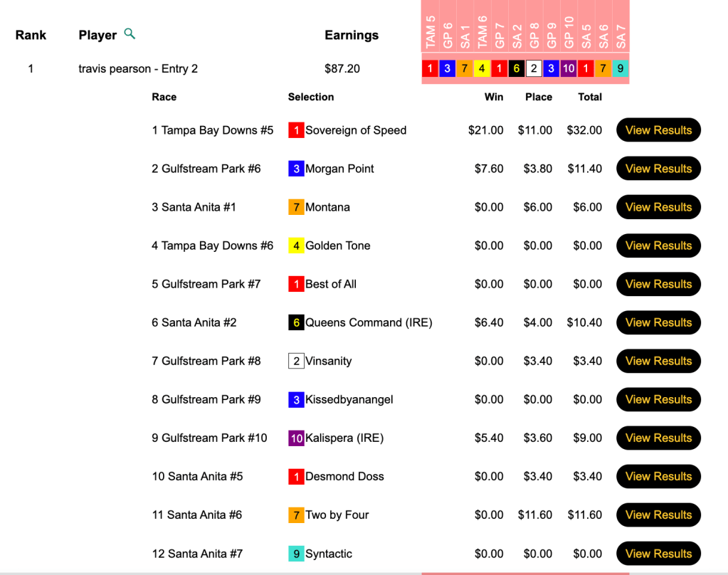
Task: Click the Earnings column header
Action: coord(352,35)
